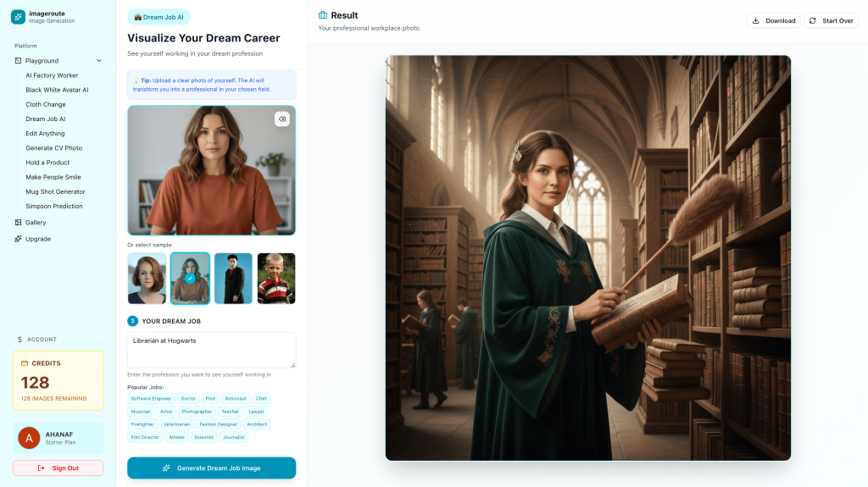Click the Start Over refresh icon
Image resolution: width=868 pixels, height=487 pixels.
pyautogui.click(x=813, y=21)
